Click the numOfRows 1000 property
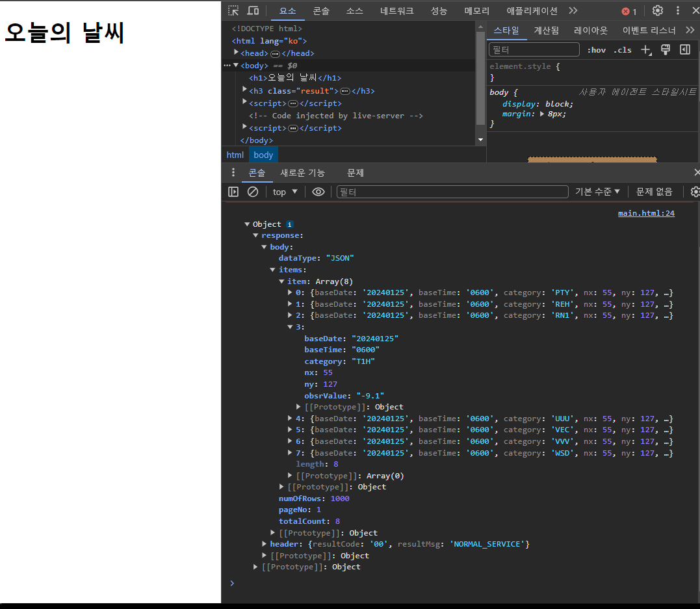 314,499
